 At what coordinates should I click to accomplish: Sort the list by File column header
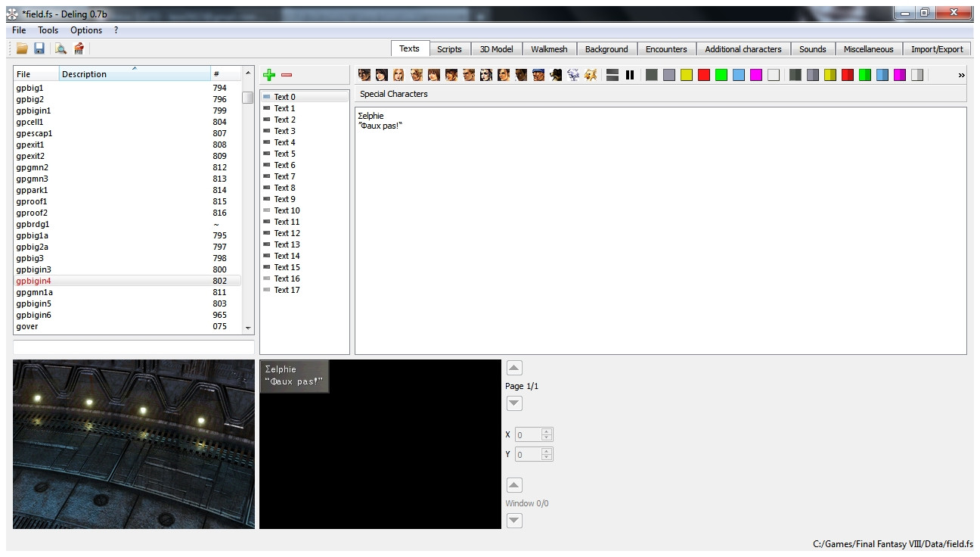tap(36, 73)
